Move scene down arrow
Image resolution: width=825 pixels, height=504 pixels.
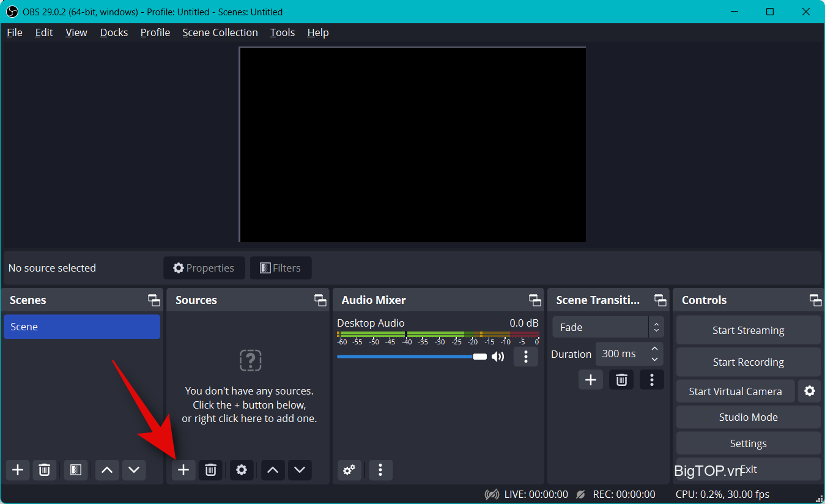(134, 470)
